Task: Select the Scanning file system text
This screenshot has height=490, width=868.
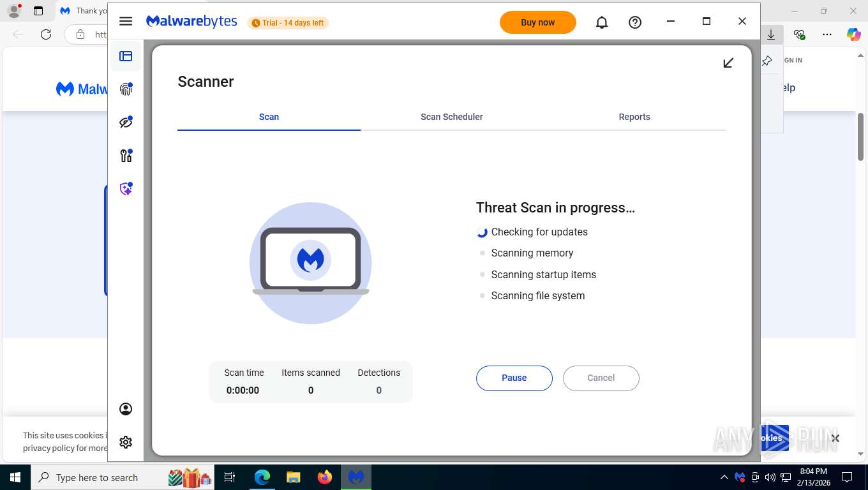Action: (x=538, y=295)
